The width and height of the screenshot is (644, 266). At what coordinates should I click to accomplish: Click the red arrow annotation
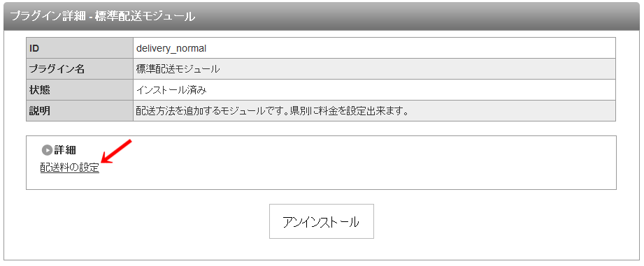(116, 152)
